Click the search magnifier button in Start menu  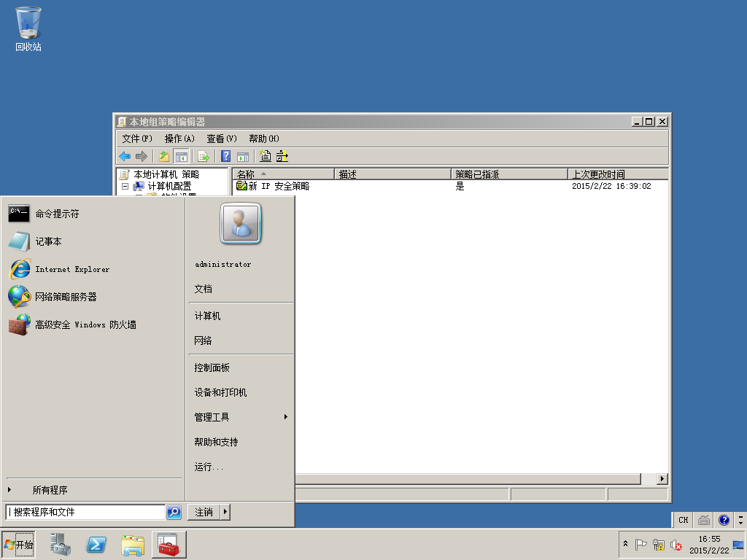(174, 512)
